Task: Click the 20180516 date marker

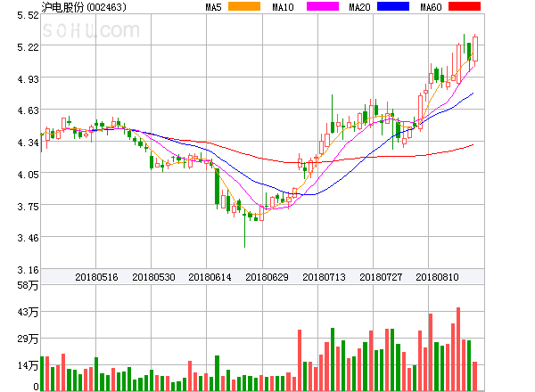Action: (x=96, y=277)
